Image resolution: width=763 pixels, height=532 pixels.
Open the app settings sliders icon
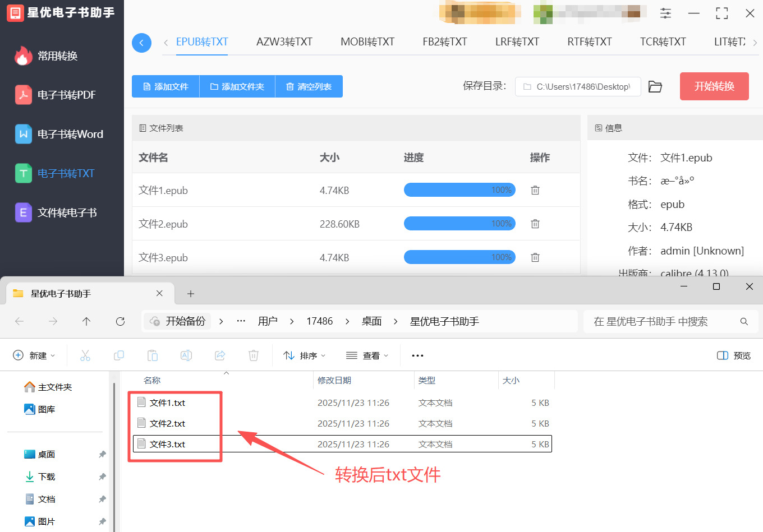[665, 13]
